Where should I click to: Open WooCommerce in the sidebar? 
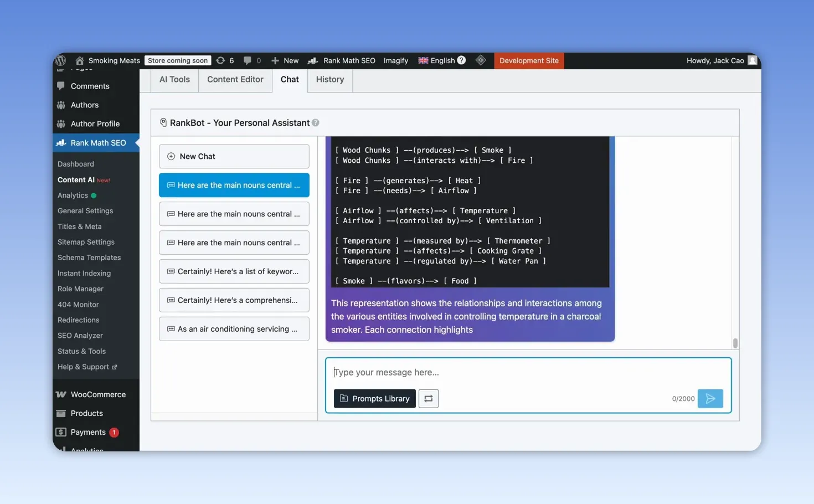[98, 394]
